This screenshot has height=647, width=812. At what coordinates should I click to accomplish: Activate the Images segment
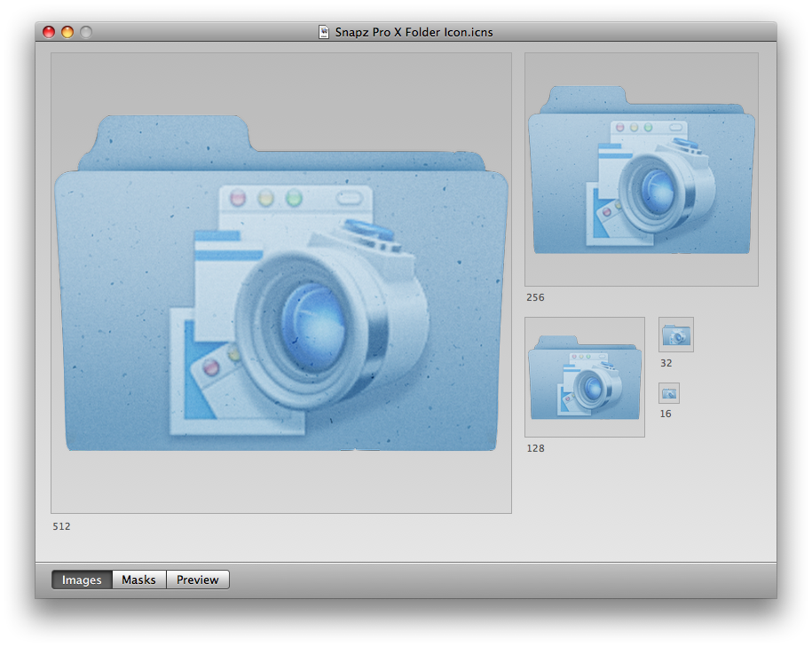pos(81,580)
